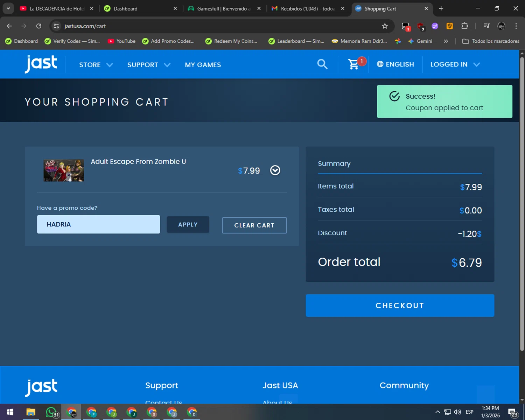Screen dimensions: 525x420
Task: Open the Chrome profile avatar
Action: [501, 26]
